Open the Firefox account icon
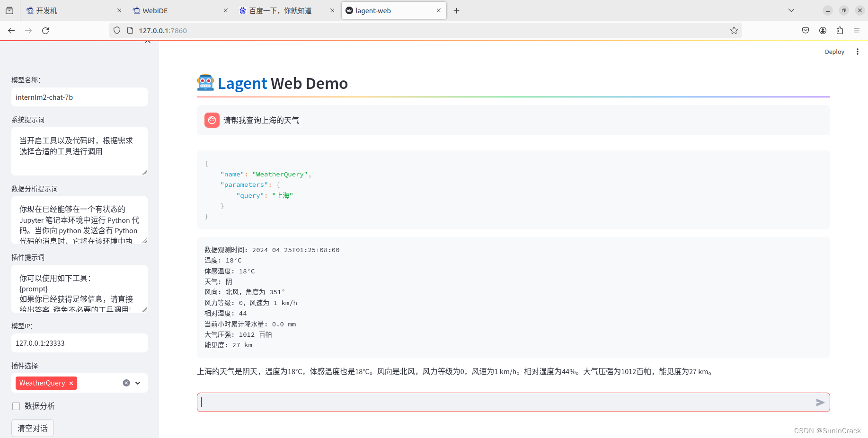Viewport: 868px width, 438px height. 823,30
